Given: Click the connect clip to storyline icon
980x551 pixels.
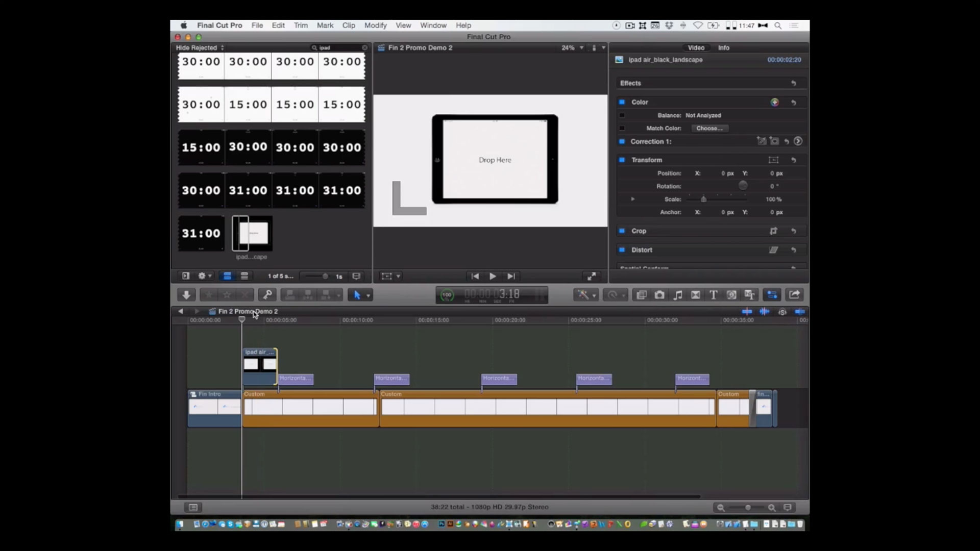Looking at the screenshot, I should [290, 295].
